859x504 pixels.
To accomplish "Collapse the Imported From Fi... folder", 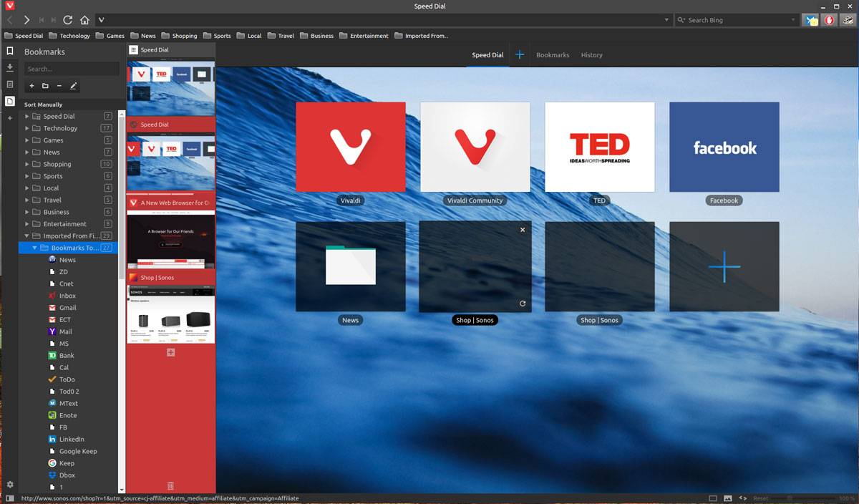I will tap(27, 236).
